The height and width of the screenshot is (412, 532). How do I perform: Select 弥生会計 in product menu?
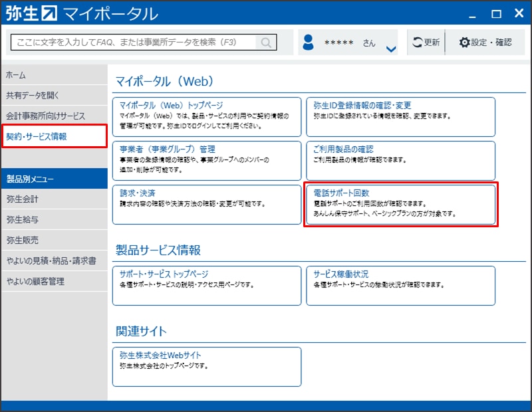(55, 199)
